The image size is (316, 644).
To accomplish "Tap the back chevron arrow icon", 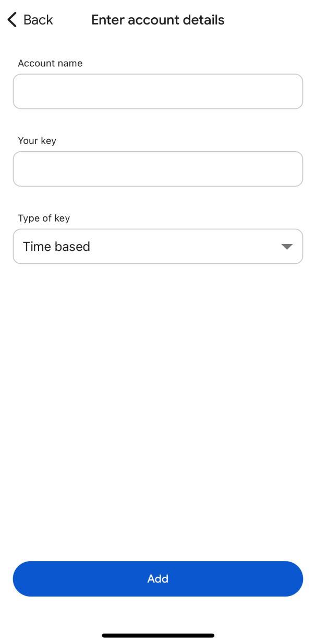I will pyautogui.click(x=12, y=20).
